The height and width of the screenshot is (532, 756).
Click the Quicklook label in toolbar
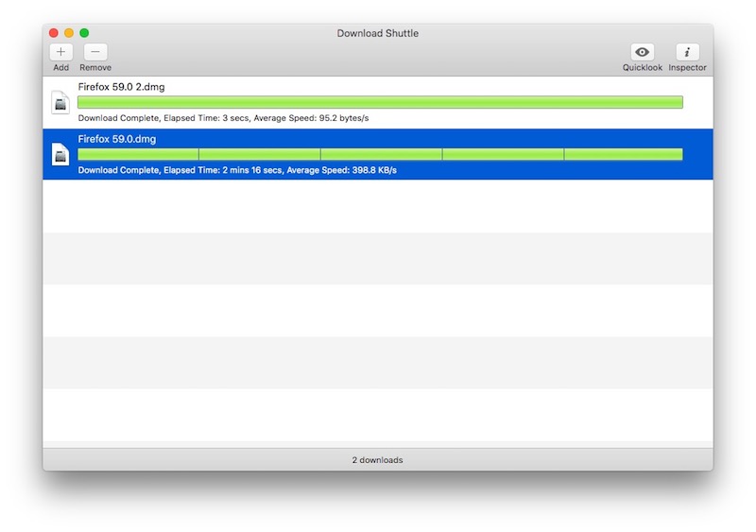click(643, 67)
